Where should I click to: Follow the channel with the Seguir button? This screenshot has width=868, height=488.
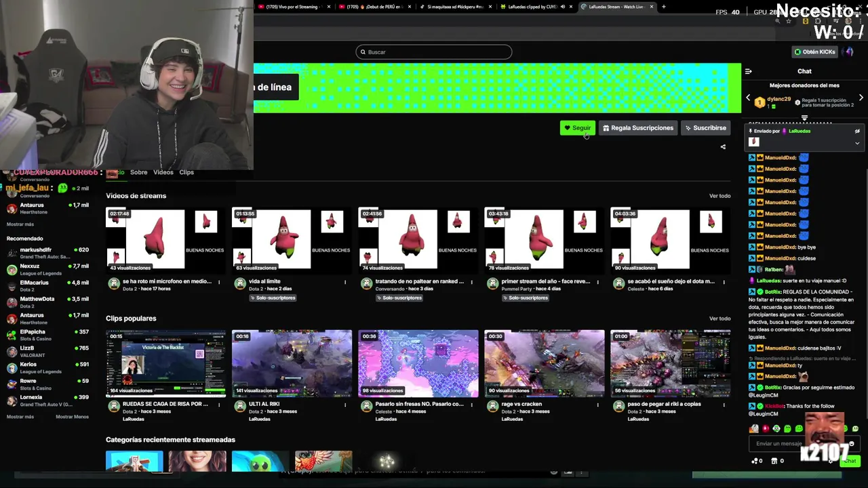coord(578,127)
